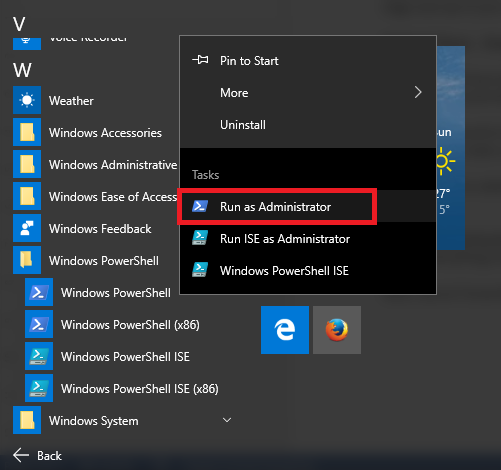Viewport: 501px width, 470px height.
Task: Click the pin icon beside Pin to Start
Action: (200, 60)
